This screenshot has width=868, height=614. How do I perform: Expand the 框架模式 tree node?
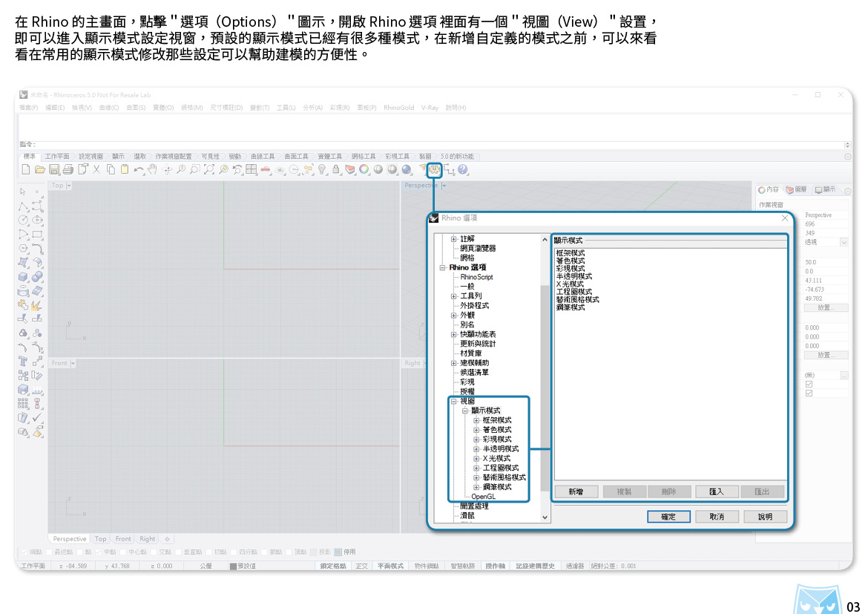(476, 421)
